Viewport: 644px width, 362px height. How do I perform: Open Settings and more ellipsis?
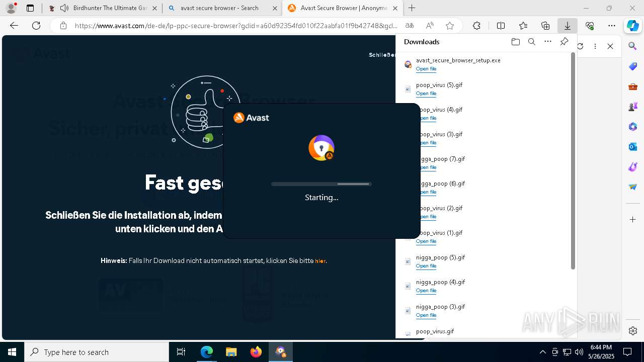point(612,26)
